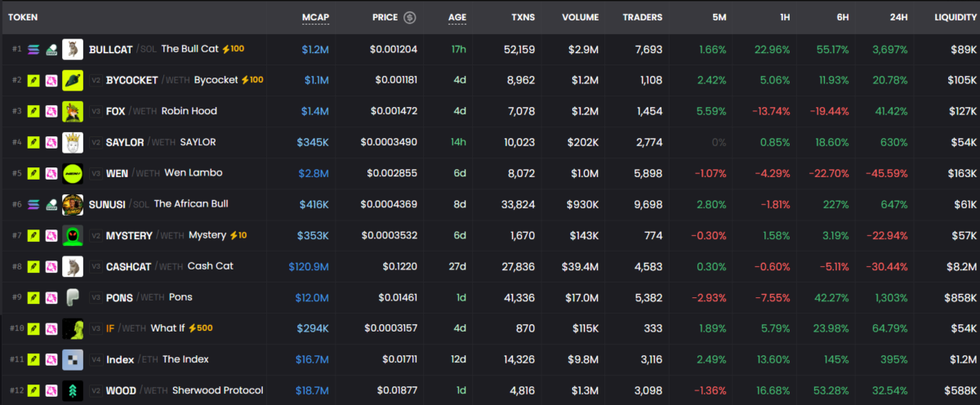Click the SAYLOR crowned face token logo
This screenshot has height=405, width=980.
[x=73, y=142]
